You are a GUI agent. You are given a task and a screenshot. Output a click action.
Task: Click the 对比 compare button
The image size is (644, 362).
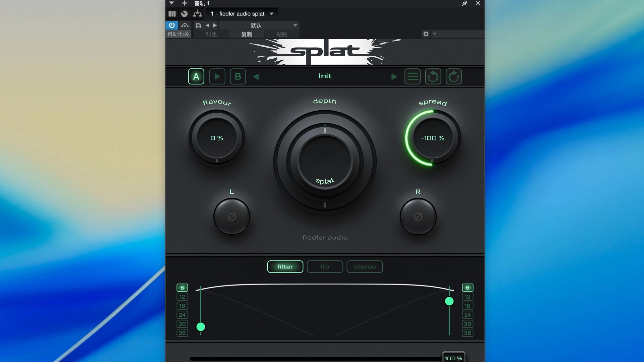tap(211, 34)
